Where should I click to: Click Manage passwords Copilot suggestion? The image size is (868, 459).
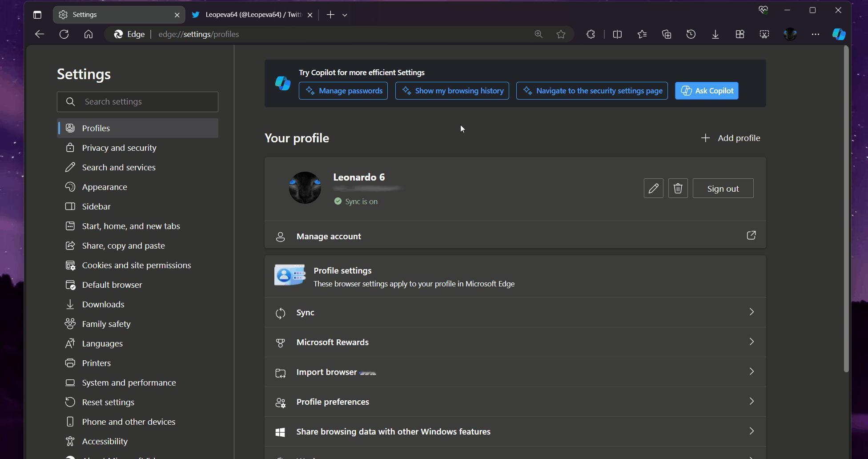click(x=343, y=91)
